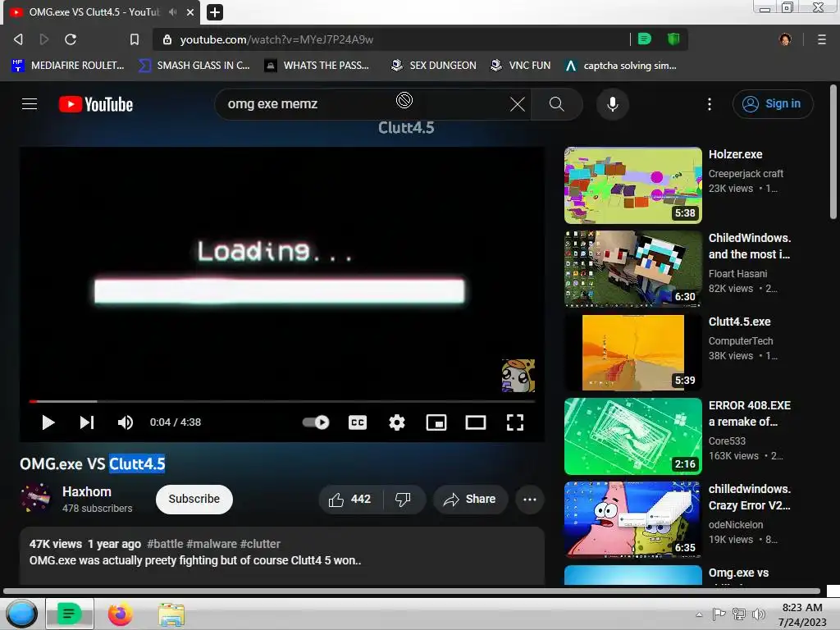Expand the video description box
This screenshot has width=840, height=630.
coord(282,556)
